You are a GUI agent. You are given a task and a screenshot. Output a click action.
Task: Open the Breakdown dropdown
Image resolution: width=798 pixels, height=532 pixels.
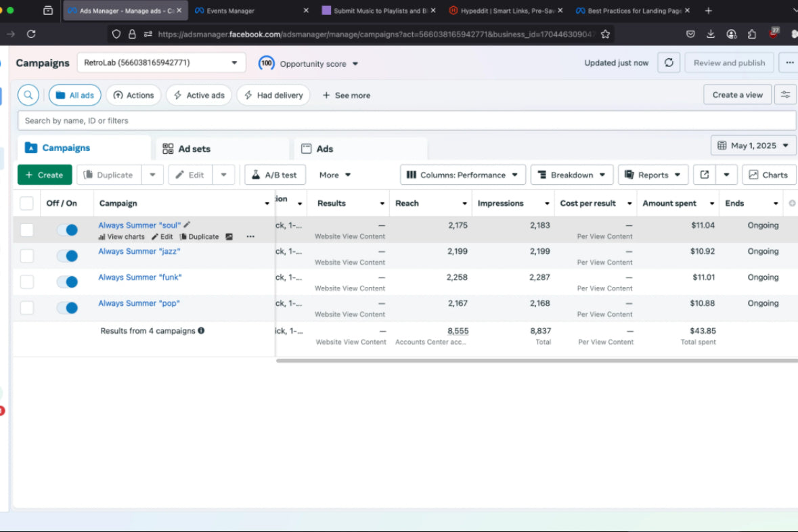(x=572, y=175)
